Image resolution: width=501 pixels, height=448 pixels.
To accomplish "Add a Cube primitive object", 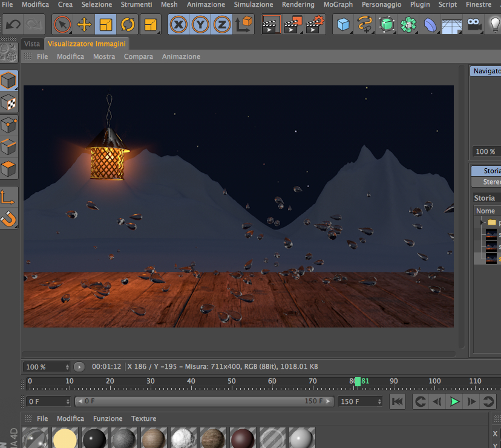I will (343, 25).
